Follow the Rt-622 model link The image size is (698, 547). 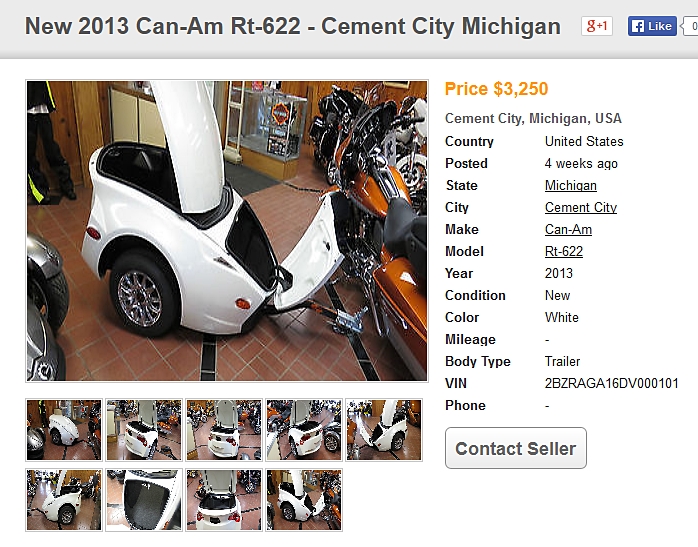(x=564, y=251)
